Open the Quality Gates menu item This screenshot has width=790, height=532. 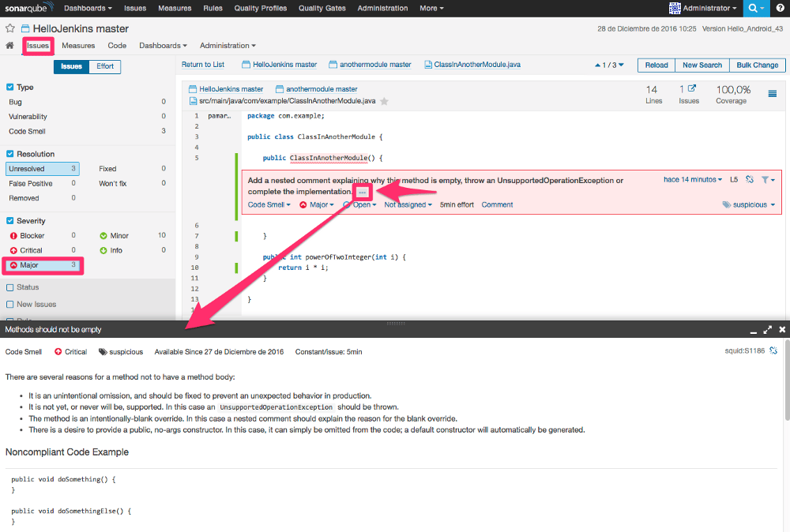point(322,8)
